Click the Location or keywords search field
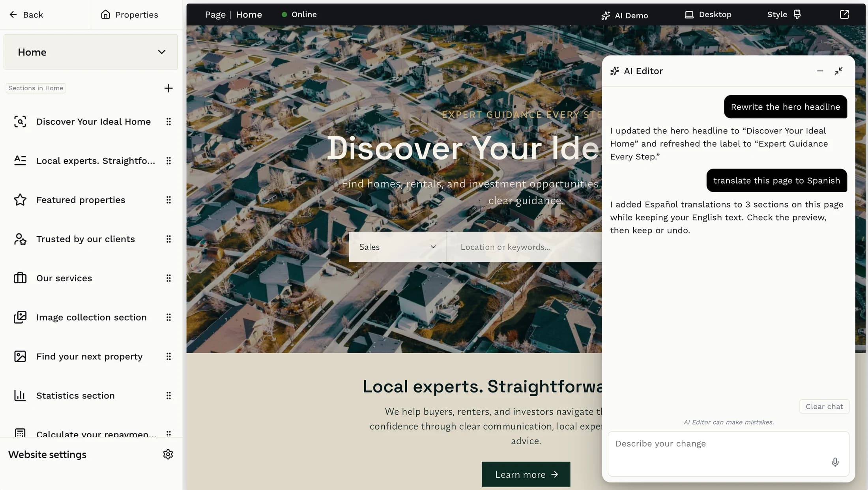The height and width of the screenshot is (490, 868). (524, 247)
